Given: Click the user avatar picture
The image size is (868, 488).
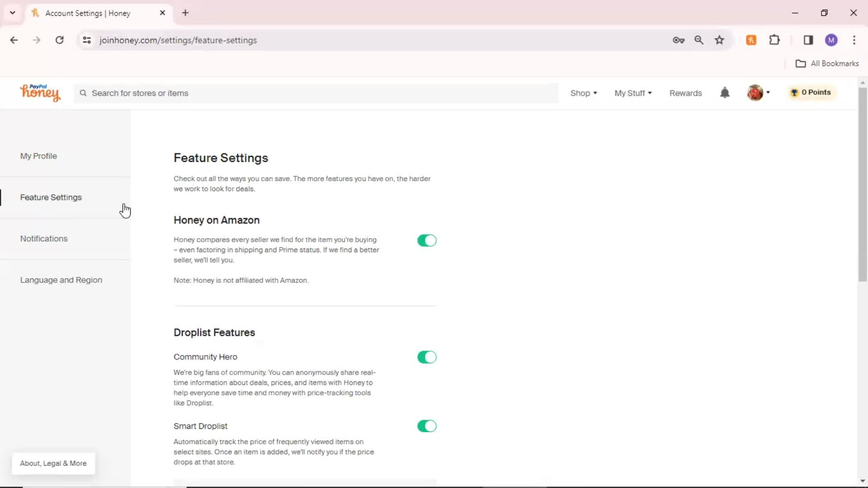Looking at the screenshot, I should coord(755,93).
